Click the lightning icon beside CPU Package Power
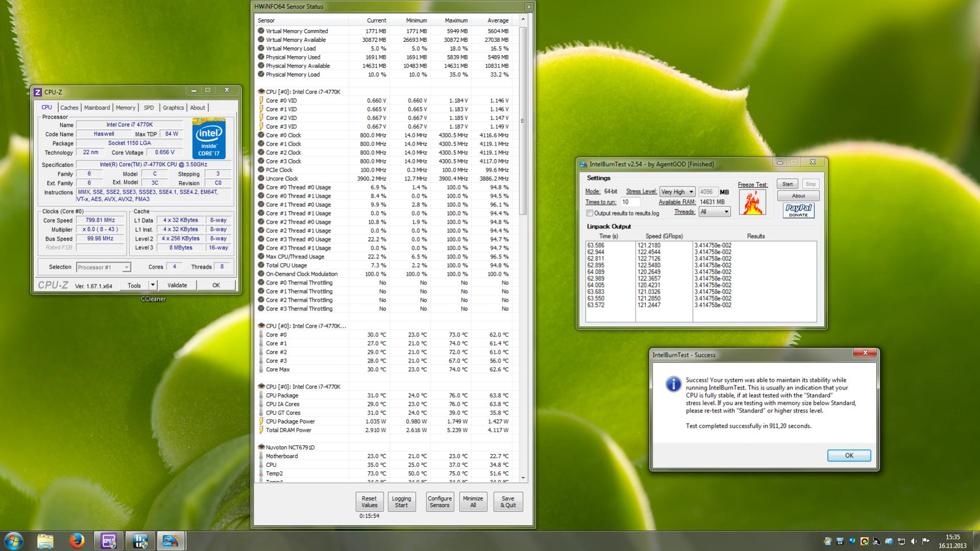980x551 pixels. (261, 421)
